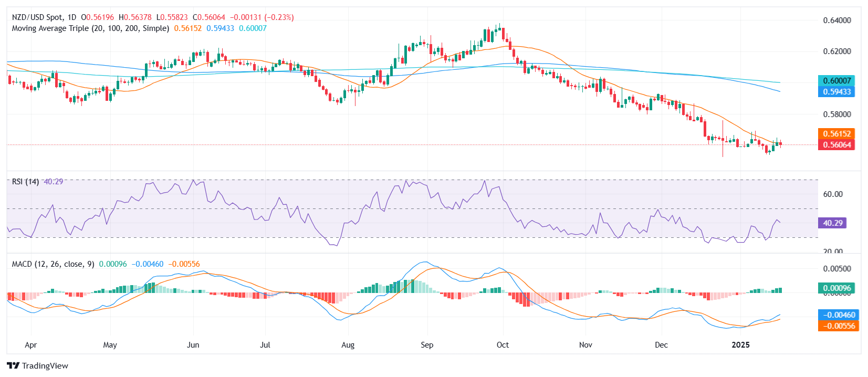Click the orange -0.00556 signal axis tag
This screenshot has width=868, height=377.
click(838, 326)
